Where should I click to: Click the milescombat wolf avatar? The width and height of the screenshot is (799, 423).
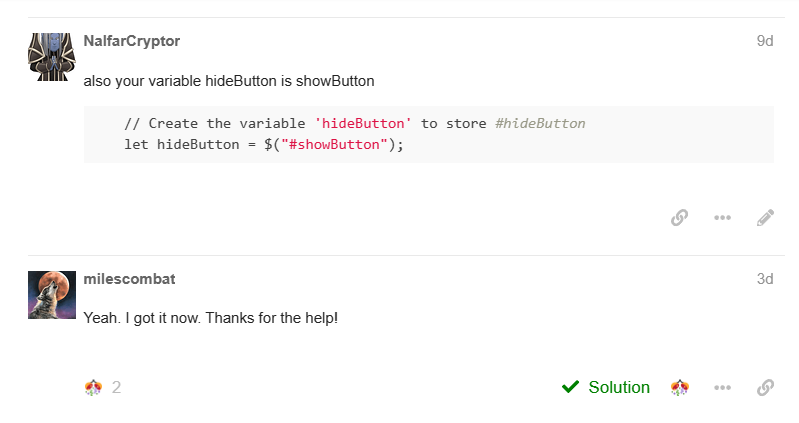(x=52, y=295)
